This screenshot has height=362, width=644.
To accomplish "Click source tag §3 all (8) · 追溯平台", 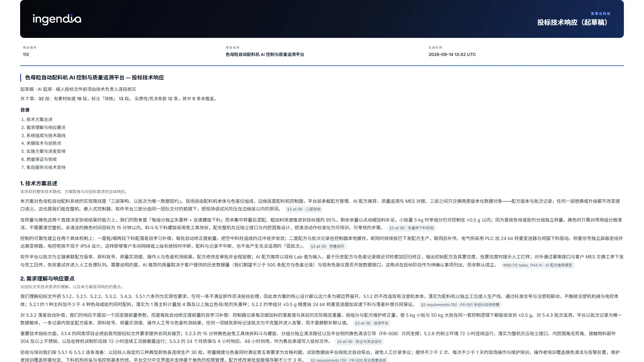I will [372, 323].
